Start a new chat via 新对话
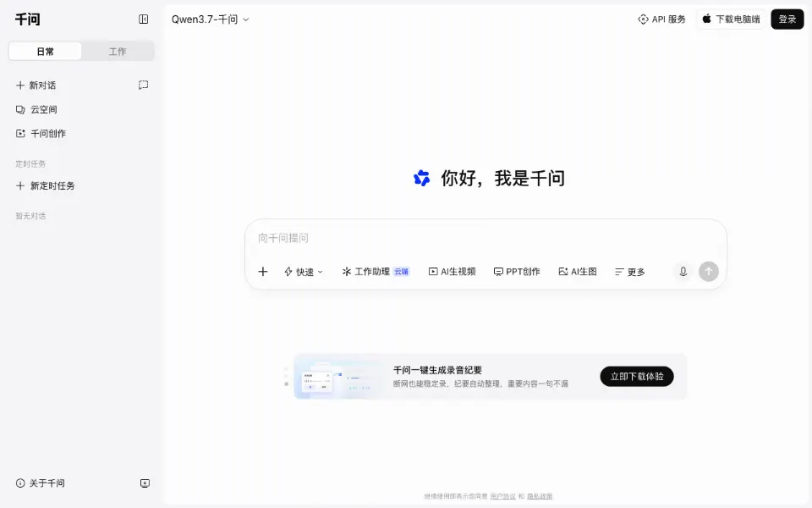812x508 pixels. (x=36, y=85)
